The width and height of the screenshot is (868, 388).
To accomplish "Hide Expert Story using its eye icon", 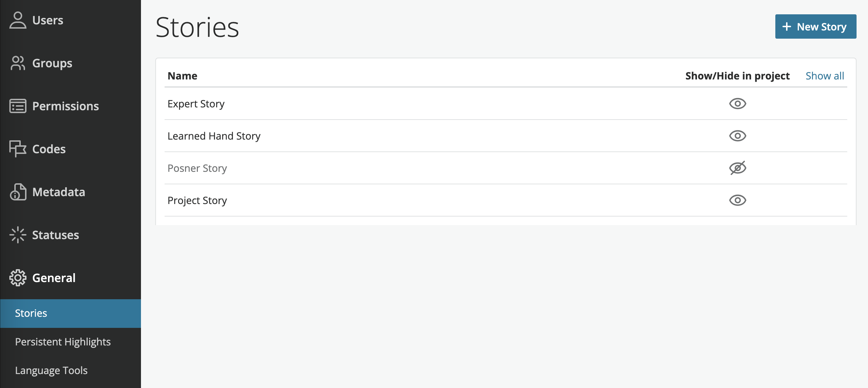I will [737, 104].
